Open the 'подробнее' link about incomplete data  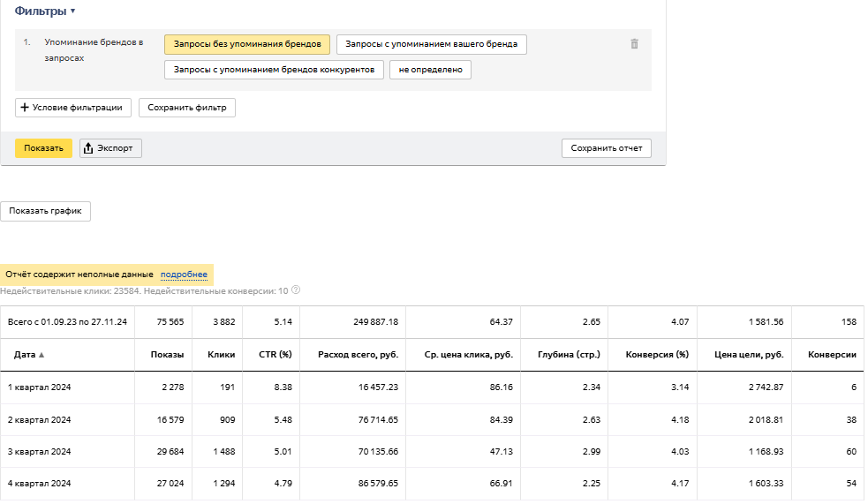(184, 275)
